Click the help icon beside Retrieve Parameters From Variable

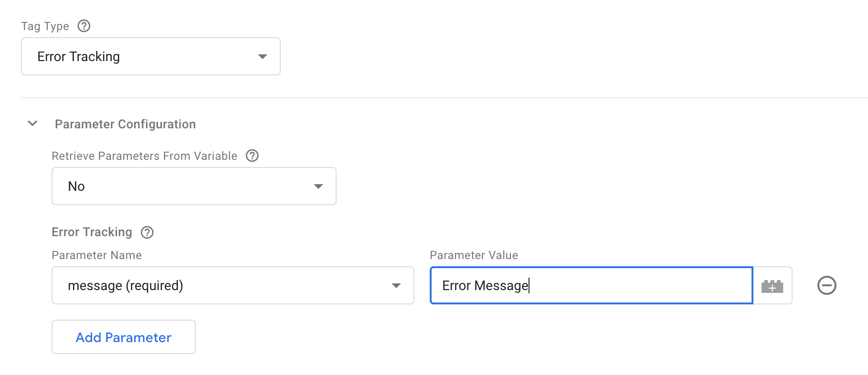point(252,156)
